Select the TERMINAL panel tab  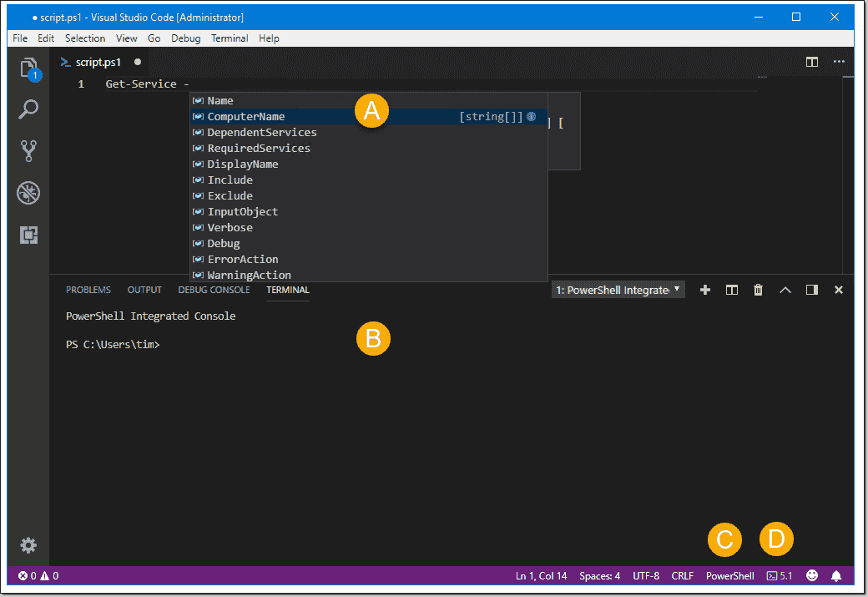click(288, 290)
